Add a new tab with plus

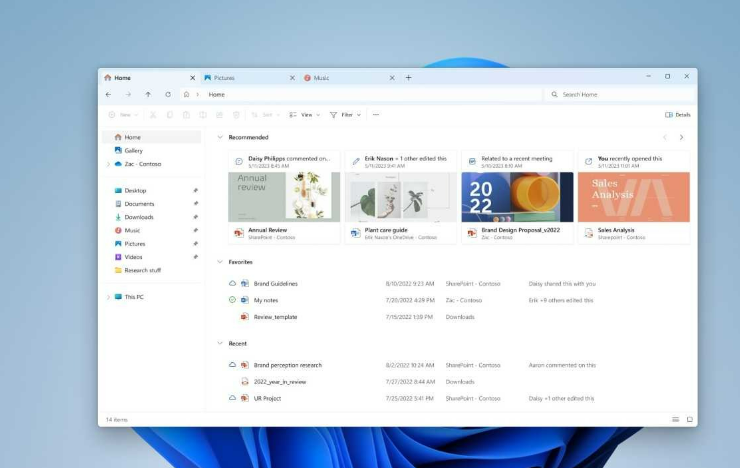point(409,78)
